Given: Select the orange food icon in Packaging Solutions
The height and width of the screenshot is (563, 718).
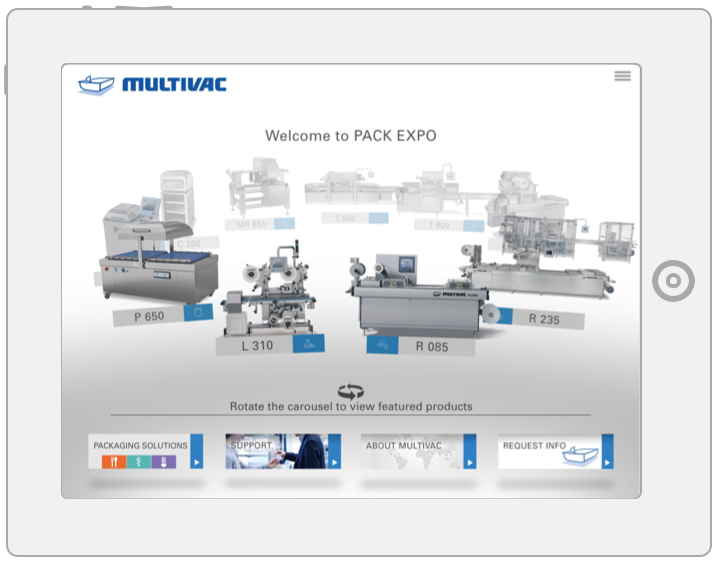Looking at the screenshot, I should (x=114, y=462).
